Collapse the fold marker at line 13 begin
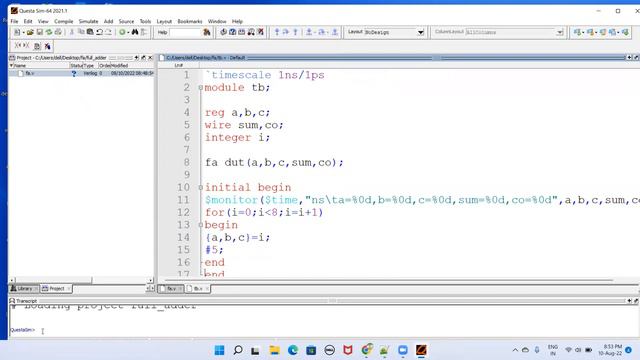 (x=200, y=225)
